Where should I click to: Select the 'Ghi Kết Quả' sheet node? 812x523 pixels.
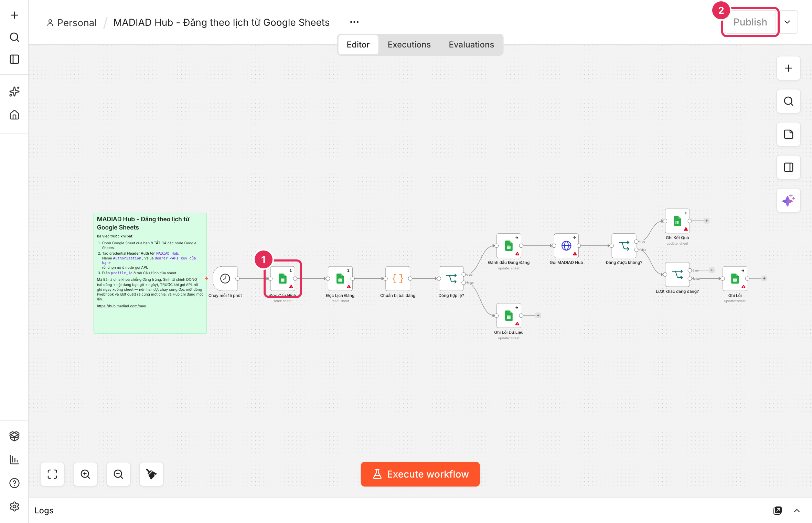coord(677,221)
